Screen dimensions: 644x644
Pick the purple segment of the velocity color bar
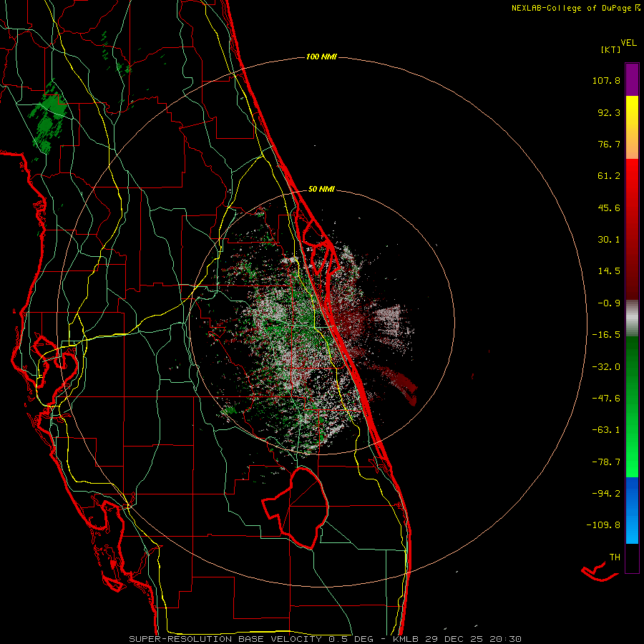(x=632, y=79)
